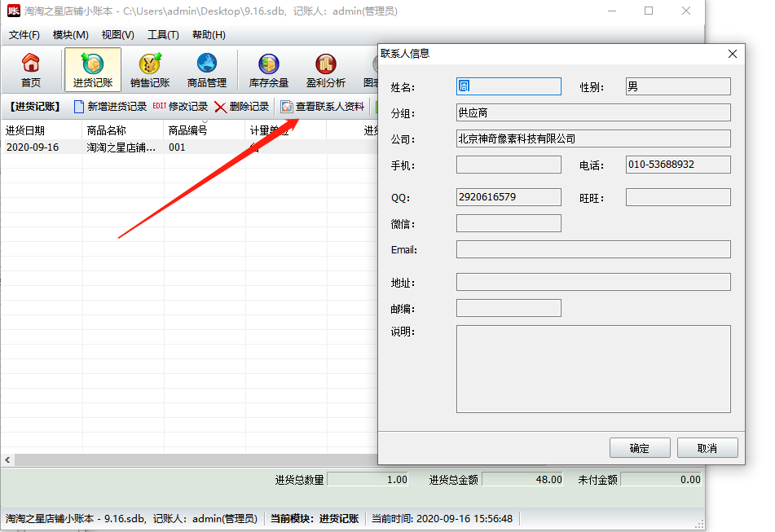Open the 工具(T) menu
The image size is (775, 532).
point(163,35)
